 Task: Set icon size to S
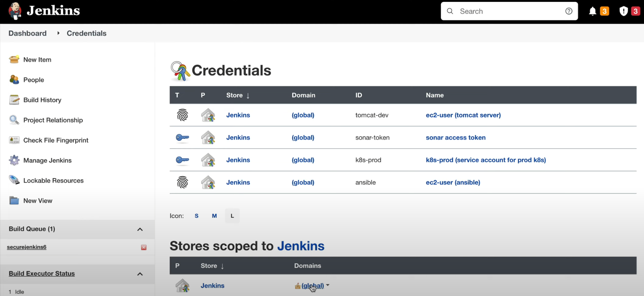pos(197,216)
